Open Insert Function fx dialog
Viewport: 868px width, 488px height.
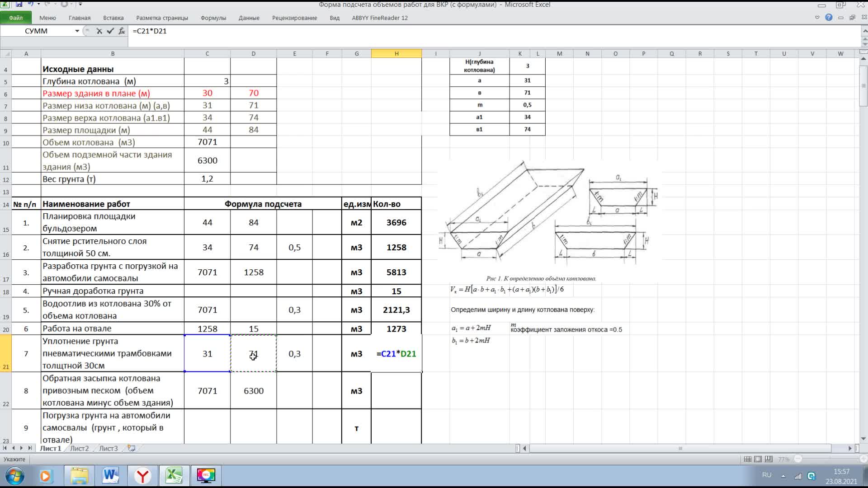point(122,31)
